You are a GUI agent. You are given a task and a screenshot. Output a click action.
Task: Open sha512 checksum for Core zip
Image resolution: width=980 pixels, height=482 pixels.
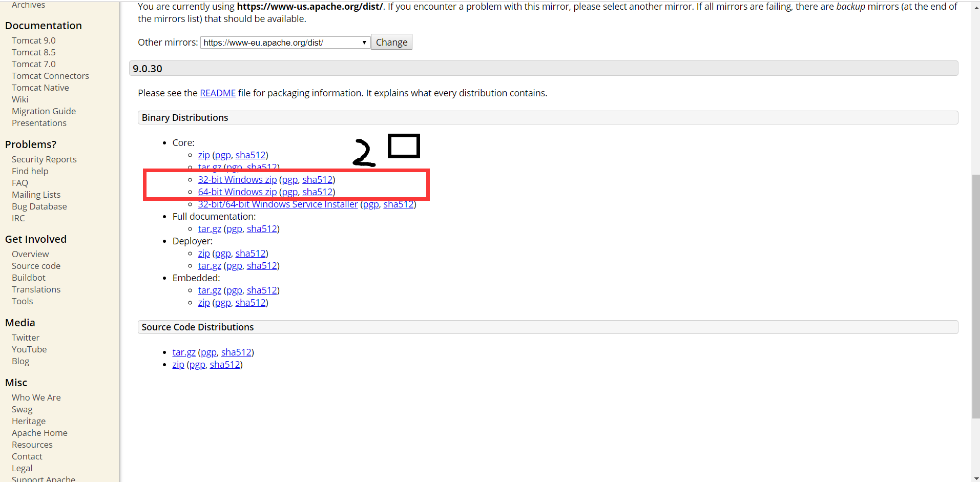coord(251,155)
